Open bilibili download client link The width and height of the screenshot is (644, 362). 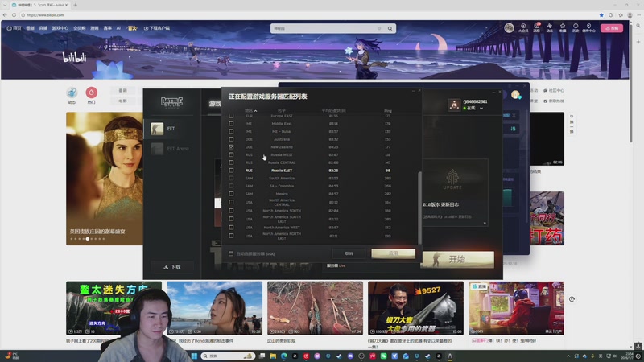(x=156, y=28)
